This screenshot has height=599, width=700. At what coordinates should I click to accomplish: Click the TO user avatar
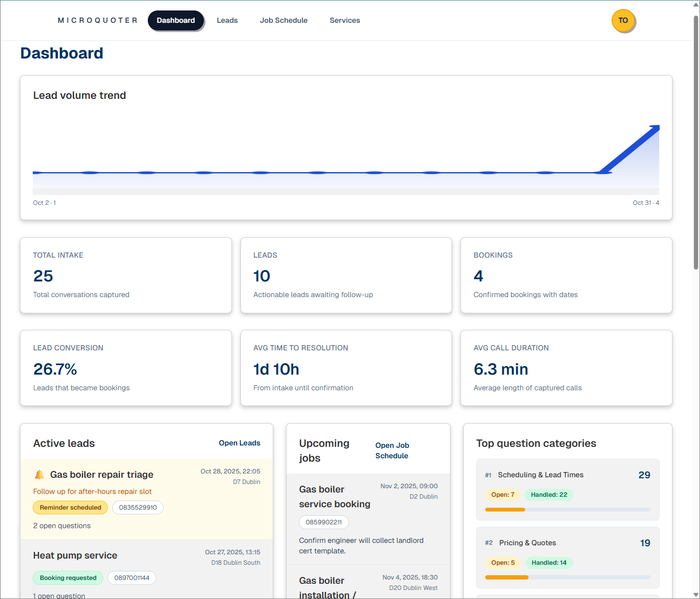(x=623, y=21)
